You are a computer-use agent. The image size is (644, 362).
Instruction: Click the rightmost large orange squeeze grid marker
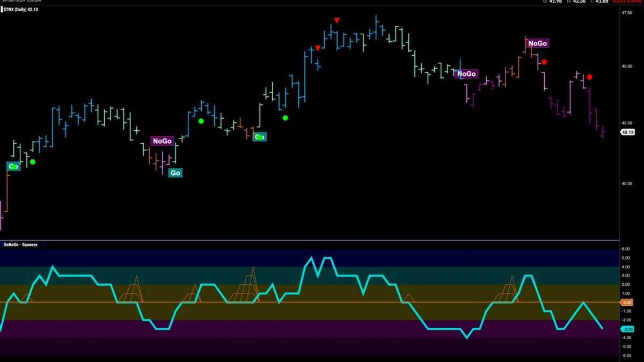pos(506,289)
